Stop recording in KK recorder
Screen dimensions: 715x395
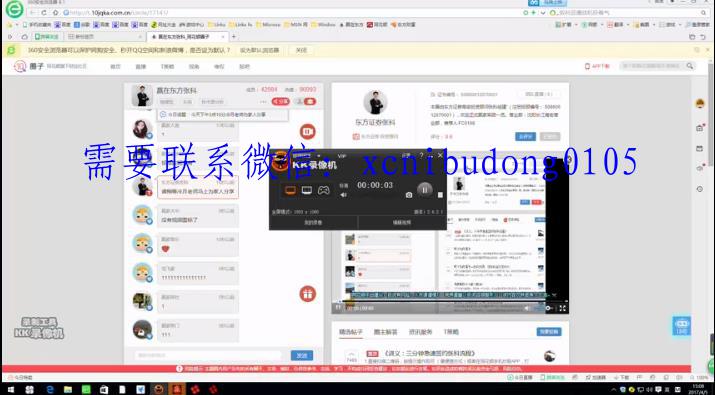440,195
